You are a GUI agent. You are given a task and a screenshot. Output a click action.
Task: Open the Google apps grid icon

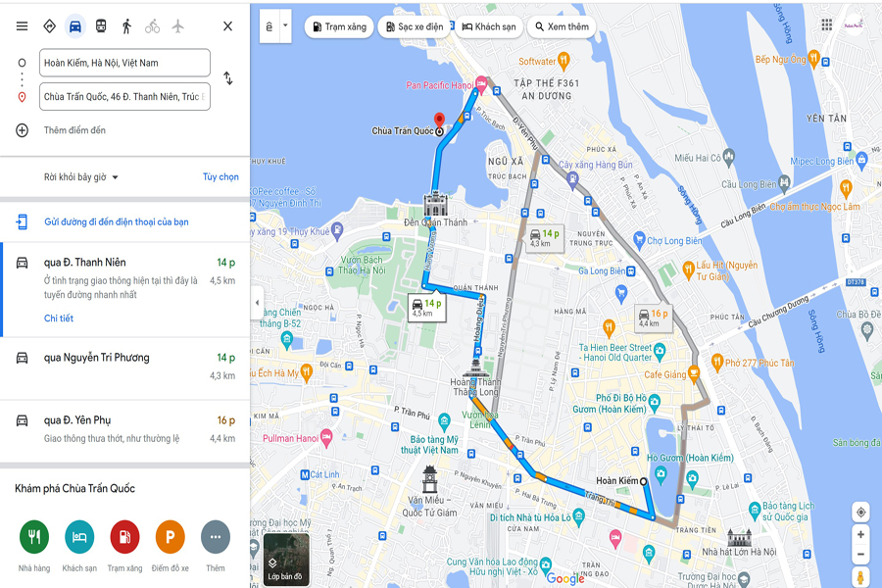tap(826, 24)
